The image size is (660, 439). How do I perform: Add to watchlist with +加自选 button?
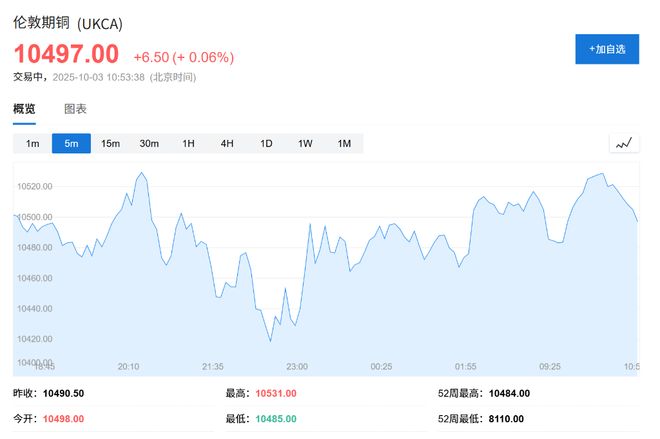[606, 49]
